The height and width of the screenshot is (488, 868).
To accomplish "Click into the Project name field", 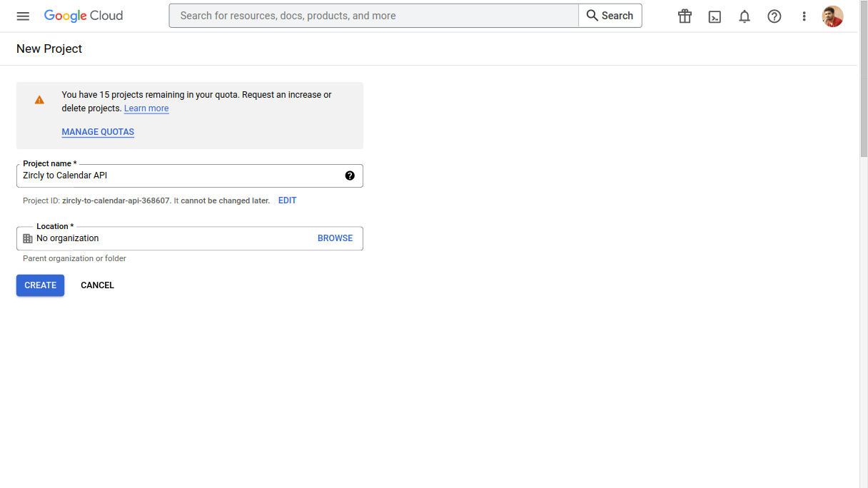I will pyautogui.click(x=178, y=176).
